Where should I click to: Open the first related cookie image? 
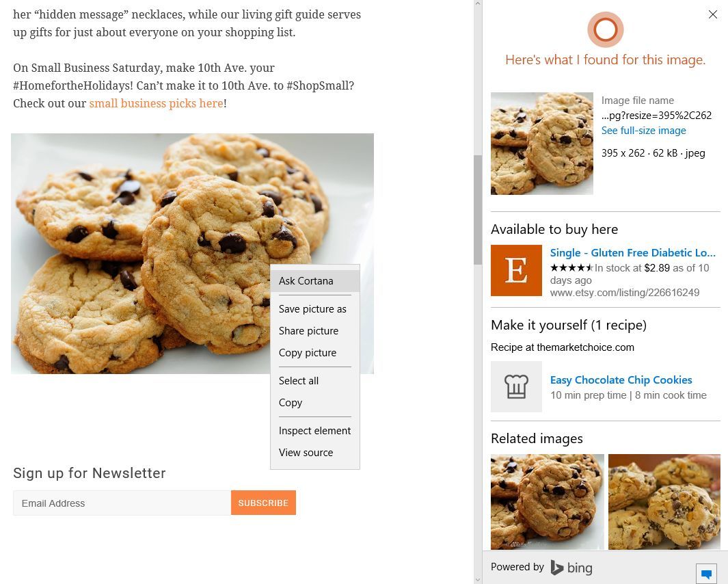coord(547,501)
